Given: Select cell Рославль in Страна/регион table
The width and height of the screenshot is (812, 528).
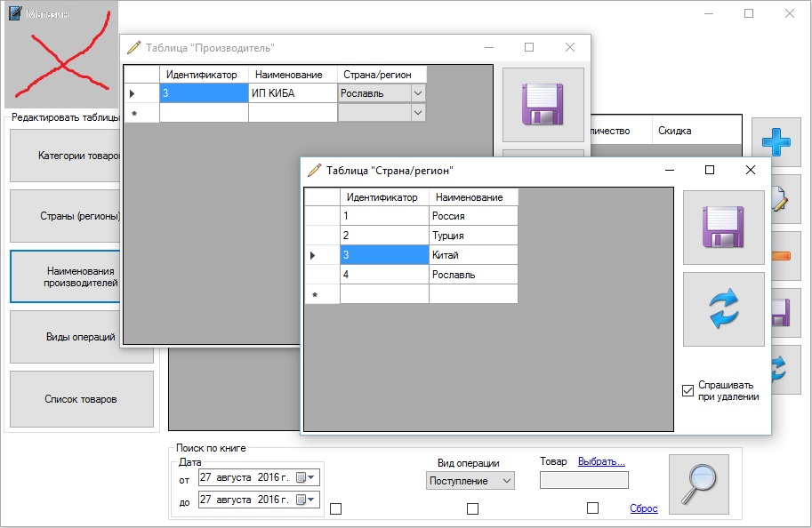Looking at the screenshot, I should tap(473, 275).
